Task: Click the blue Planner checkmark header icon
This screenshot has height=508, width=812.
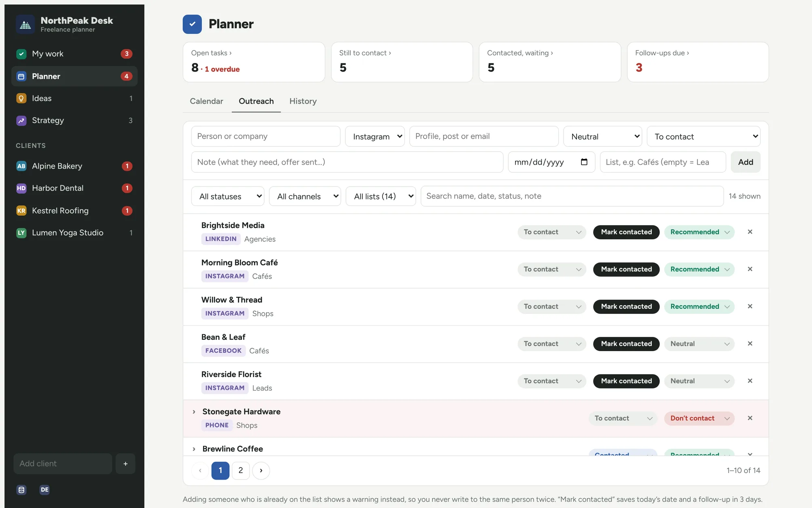Action: (x=192, y=24)
